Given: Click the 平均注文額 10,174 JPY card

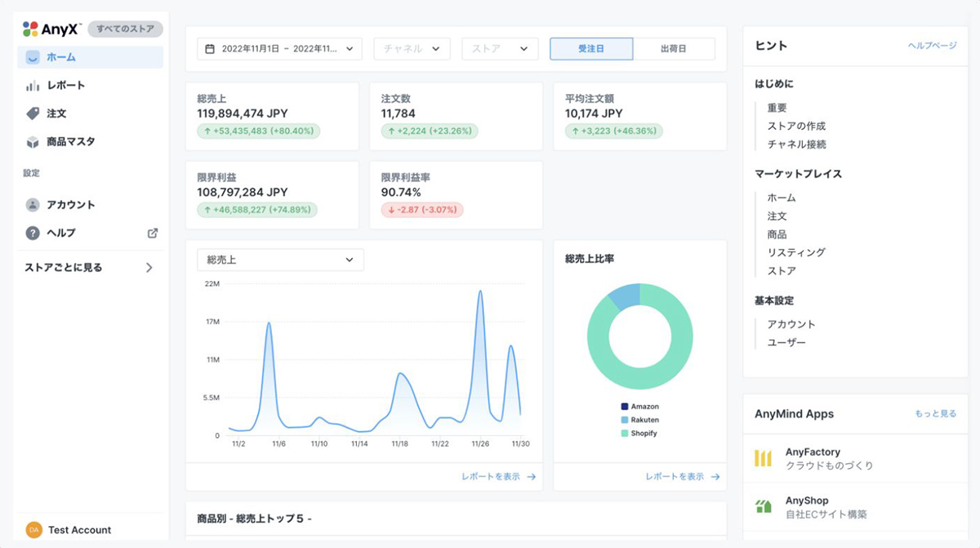Looking at the screenshot, I should coord(640,116).
